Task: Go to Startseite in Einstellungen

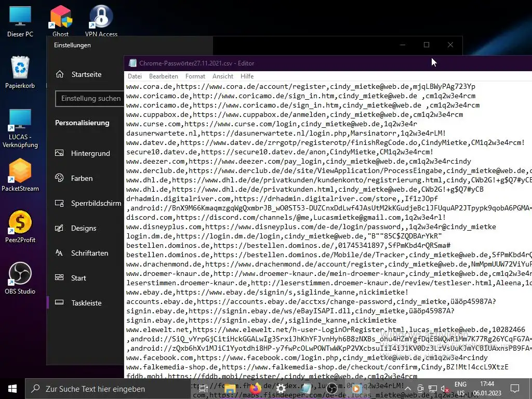Action: click(x=86, y=74)
